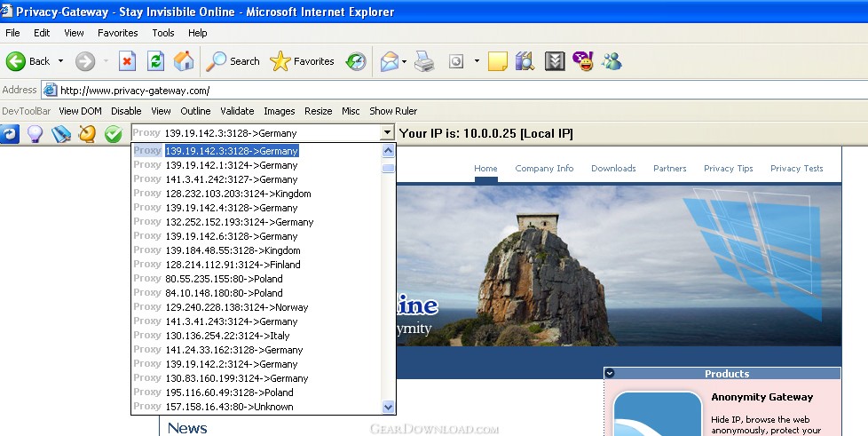Select proxy 139.19.142.1:3124 Germany
The height and width of the screenshot is (436, 868).
(256, 165)
